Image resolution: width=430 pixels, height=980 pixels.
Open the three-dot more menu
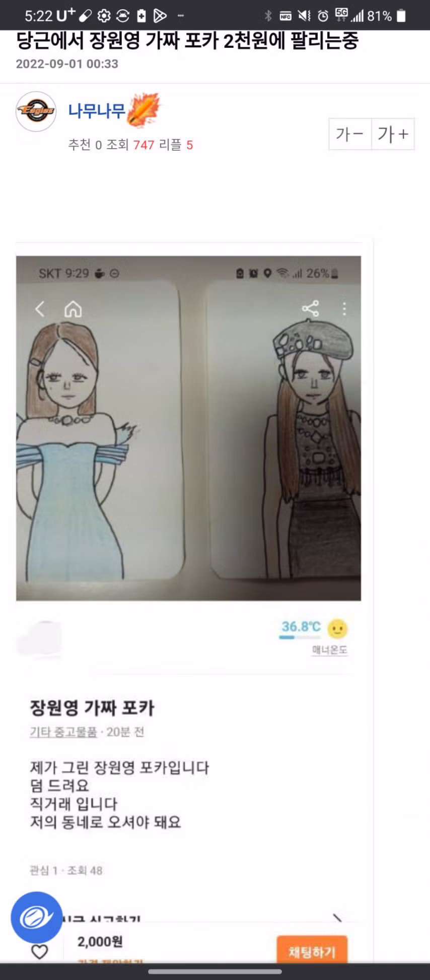coord(344,309)
